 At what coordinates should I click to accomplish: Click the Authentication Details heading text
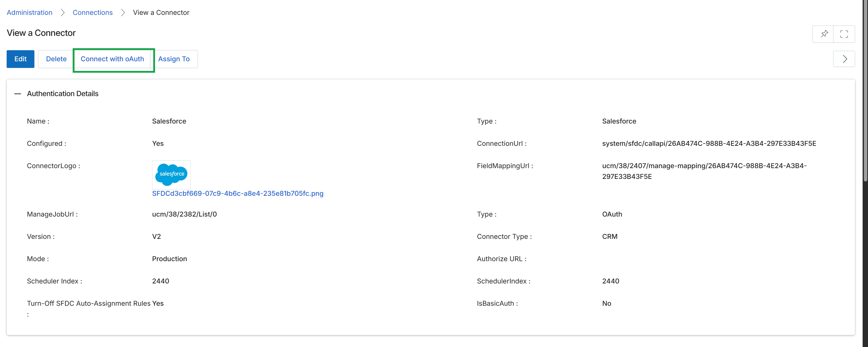[x=63, y=94]
